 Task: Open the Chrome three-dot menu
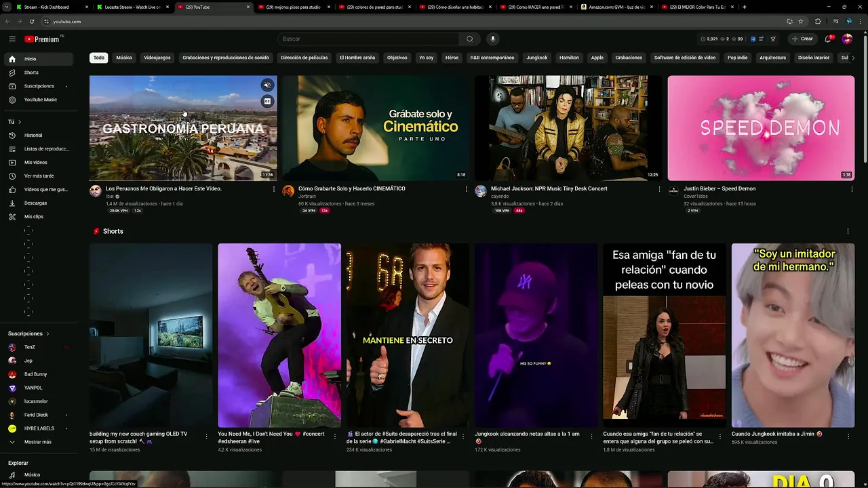pos(859,21)
